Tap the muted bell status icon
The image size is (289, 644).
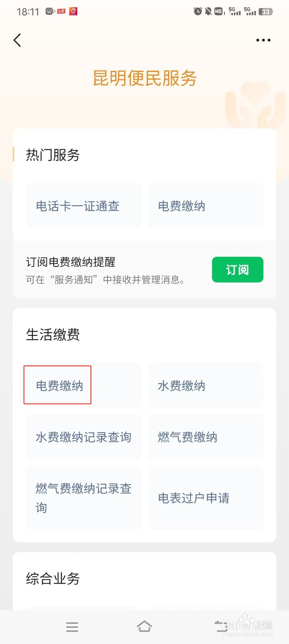point(208,11)
